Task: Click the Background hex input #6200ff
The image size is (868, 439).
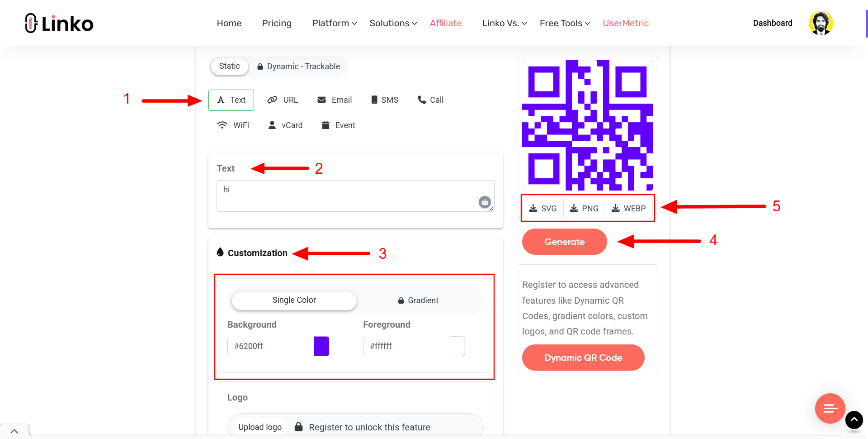Action: [270, 346]
